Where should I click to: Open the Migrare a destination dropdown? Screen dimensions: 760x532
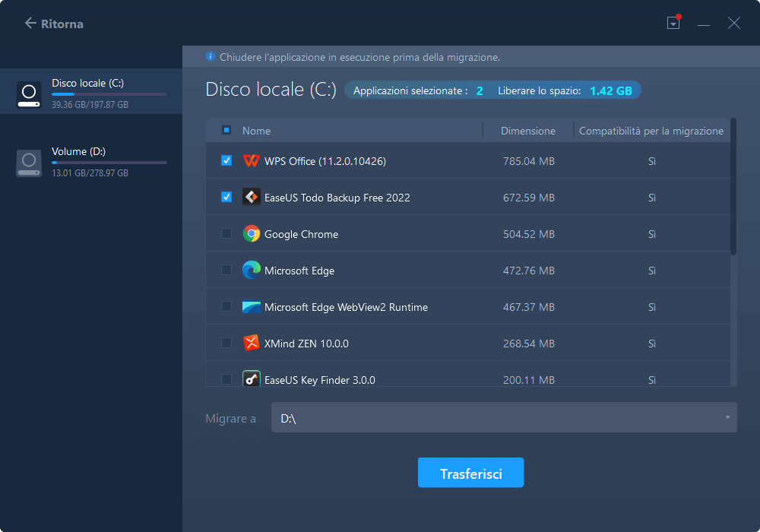point(504,417)
